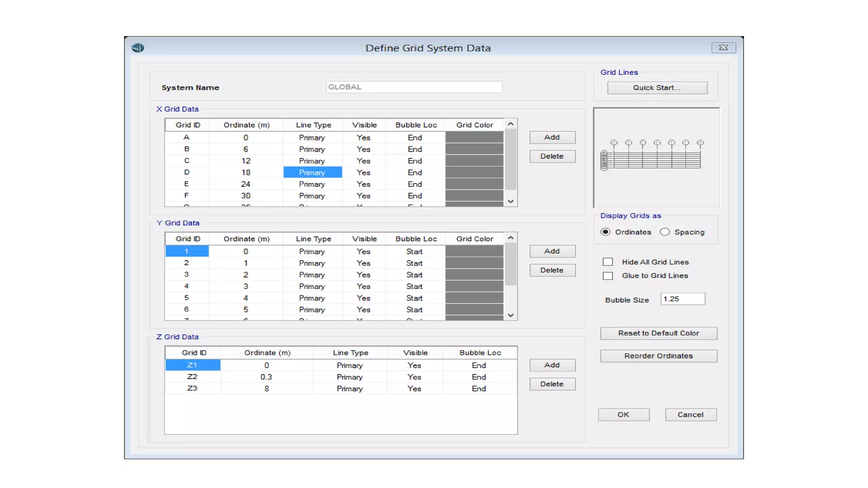Open Visible cell for Z2 row
The image size is (868, 488).
click(414, 377)
